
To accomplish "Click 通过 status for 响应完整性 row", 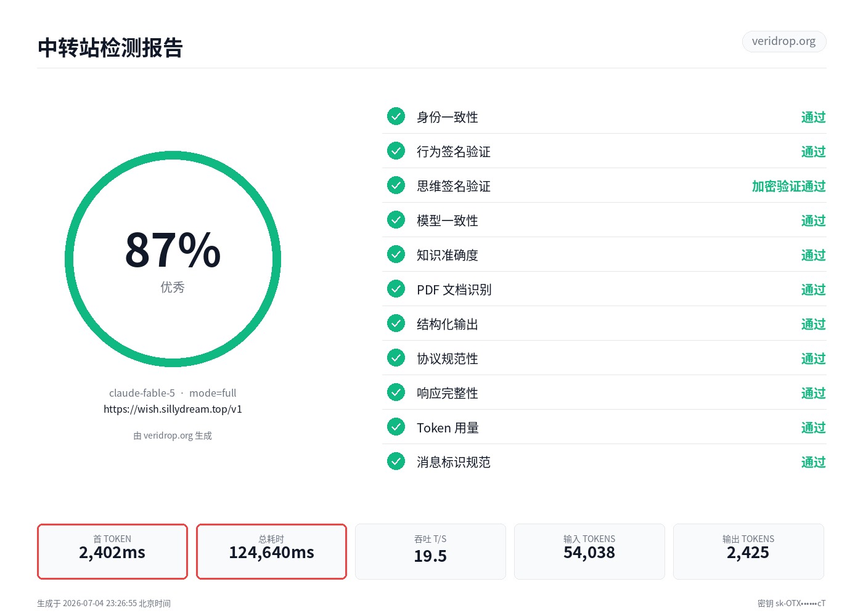I will [x=813, y=393].
